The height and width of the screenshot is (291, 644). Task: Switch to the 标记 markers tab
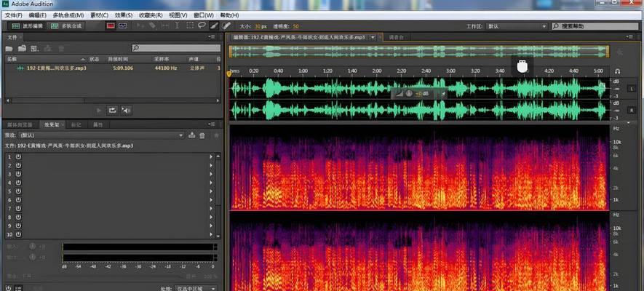(x=76, y=124)
